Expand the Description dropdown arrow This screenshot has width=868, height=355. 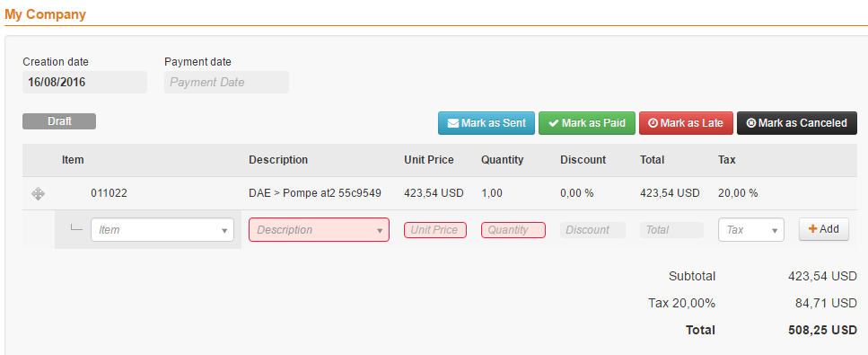380,230
